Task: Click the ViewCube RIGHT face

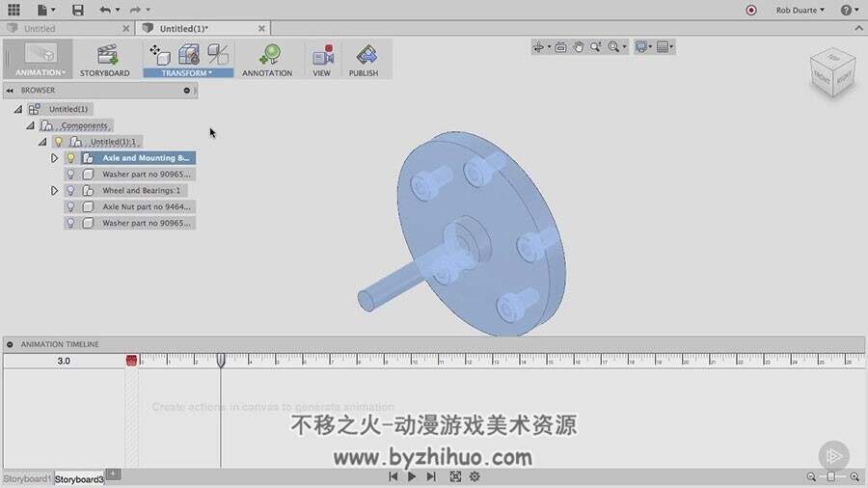Action: [844, 78]
